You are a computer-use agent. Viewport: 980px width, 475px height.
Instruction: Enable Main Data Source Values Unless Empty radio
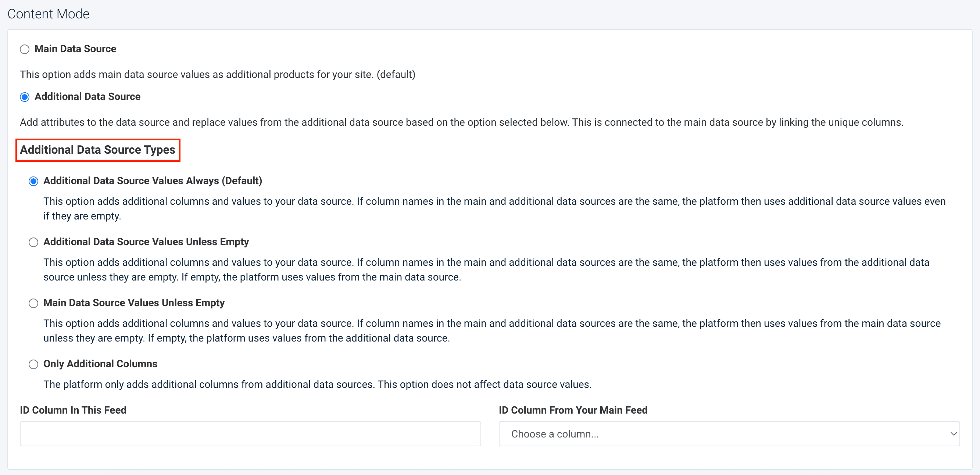click(33, 303)
